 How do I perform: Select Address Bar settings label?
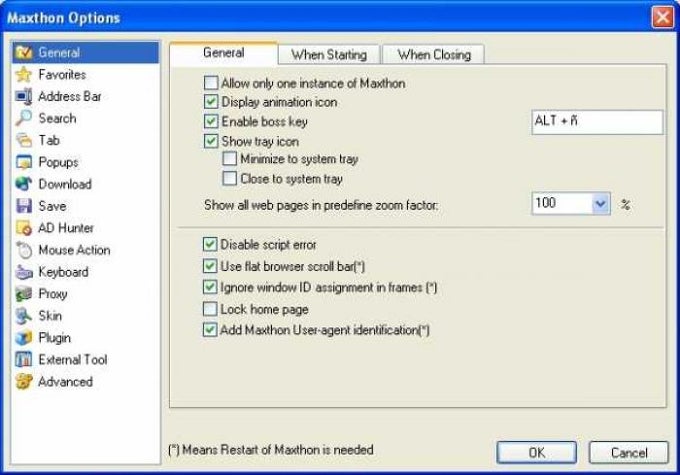[70, 96]
